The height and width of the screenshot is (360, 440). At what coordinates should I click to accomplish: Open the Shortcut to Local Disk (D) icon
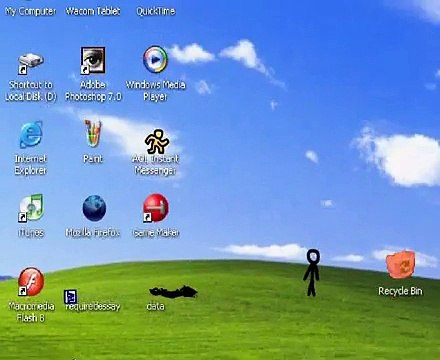coord(30,64)
